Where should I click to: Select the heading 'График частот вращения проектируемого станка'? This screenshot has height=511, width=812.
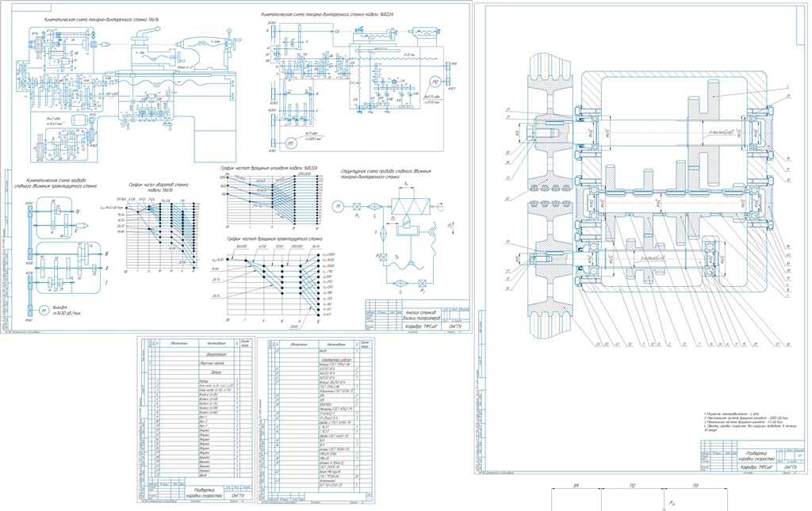tap(274, 239)
